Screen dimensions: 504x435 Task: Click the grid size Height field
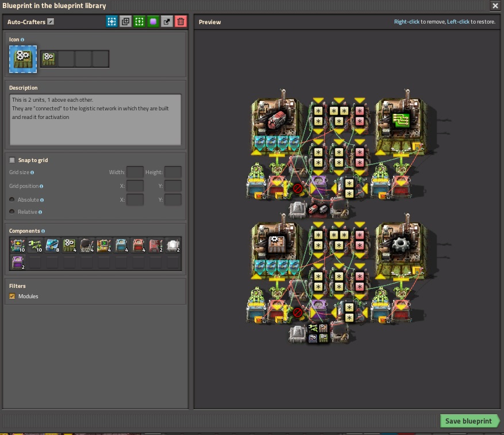pyautogui.click(x=173, y=172)
